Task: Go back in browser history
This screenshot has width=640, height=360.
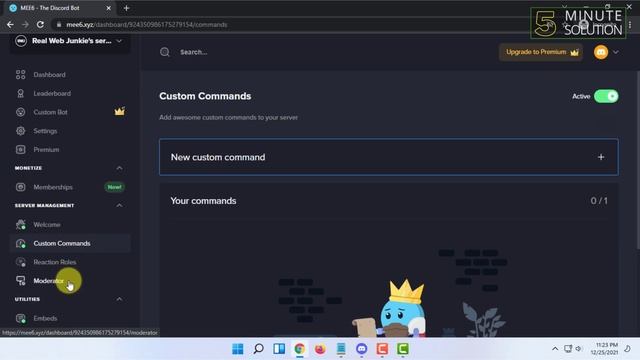Action: tap(10, 24)
